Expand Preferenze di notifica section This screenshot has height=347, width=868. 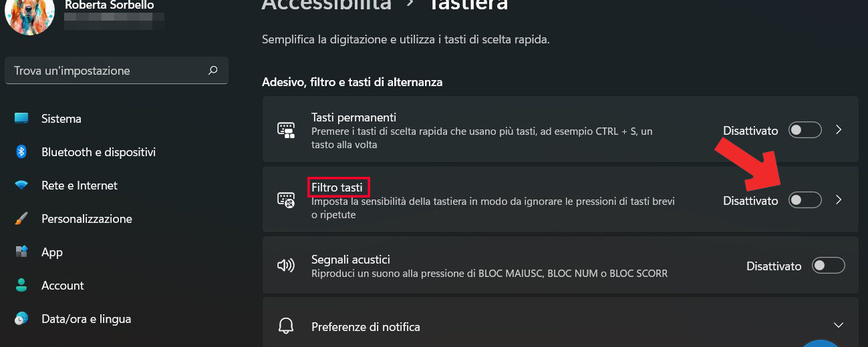(x=839, y=326)
